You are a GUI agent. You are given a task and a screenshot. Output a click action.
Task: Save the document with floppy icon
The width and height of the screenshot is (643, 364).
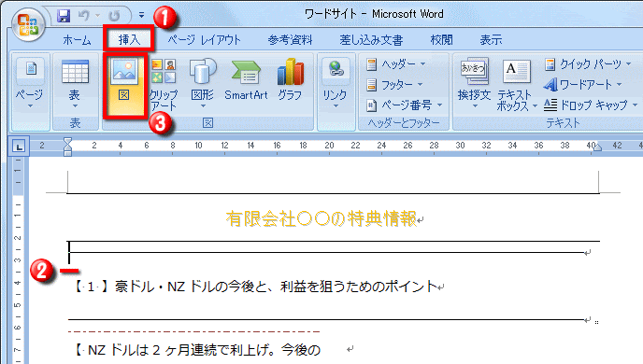point(64,16)
